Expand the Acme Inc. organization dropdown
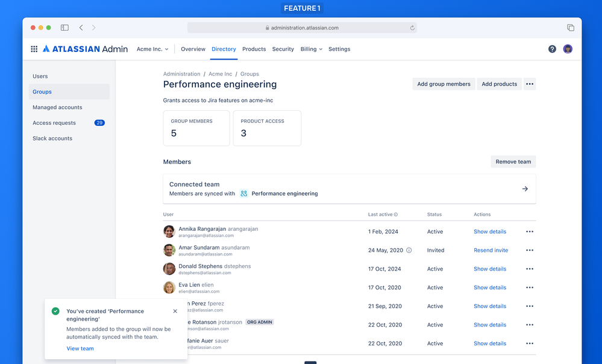Image resolution: width=602 pixels, height=364 pixels. pos(152,49)
